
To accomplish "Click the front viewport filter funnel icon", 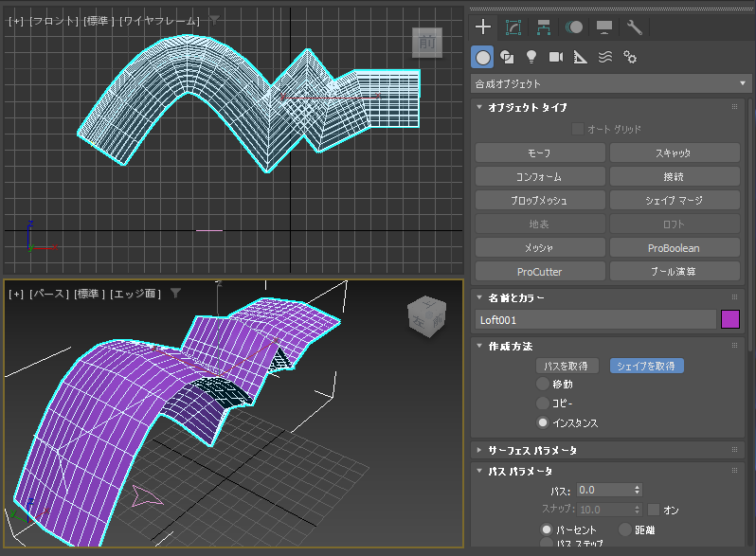I will coord(214,20).
